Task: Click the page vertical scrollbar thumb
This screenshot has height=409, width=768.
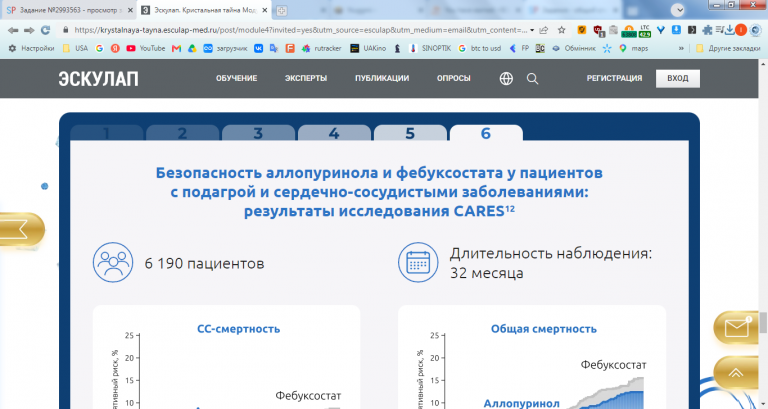Action: point(763,322)
